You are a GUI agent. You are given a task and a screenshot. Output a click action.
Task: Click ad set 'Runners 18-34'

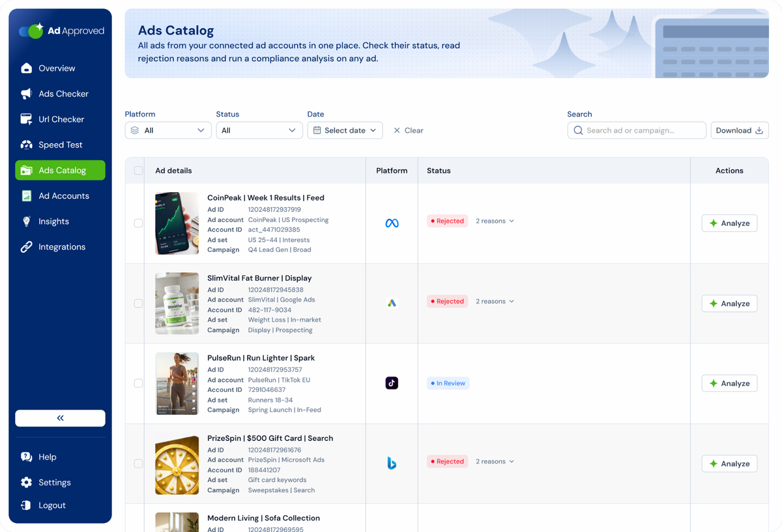click(x=270, y=400)
